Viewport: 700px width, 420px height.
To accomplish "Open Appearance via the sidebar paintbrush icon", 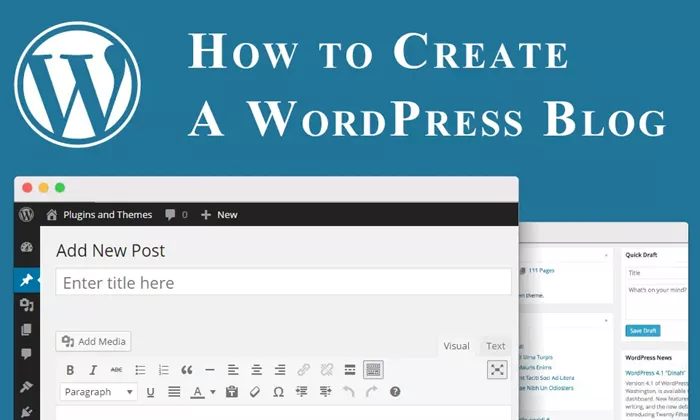I will click(26, 387).
